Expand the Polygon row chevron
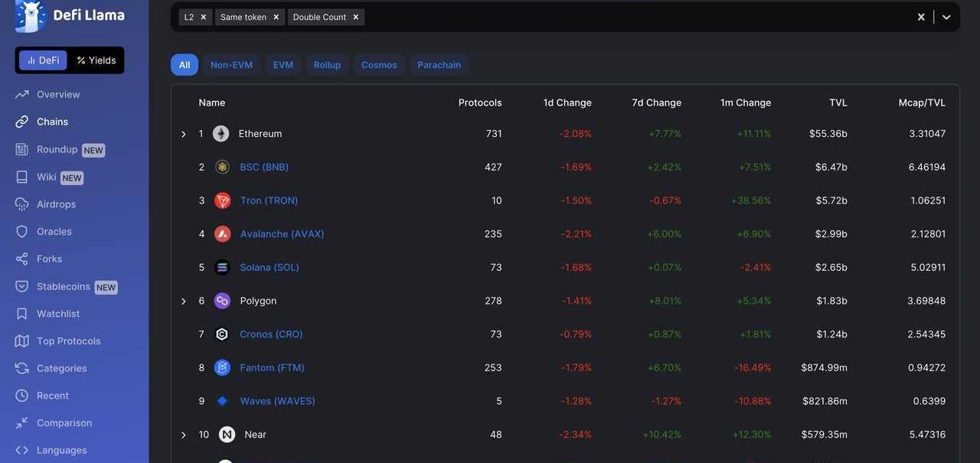Screen dimensions: 980x463 pyautogui.click(x=184, y=302)
